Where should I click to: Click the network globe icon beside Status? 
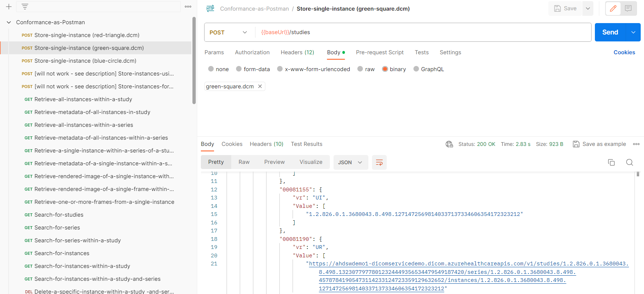449,144
